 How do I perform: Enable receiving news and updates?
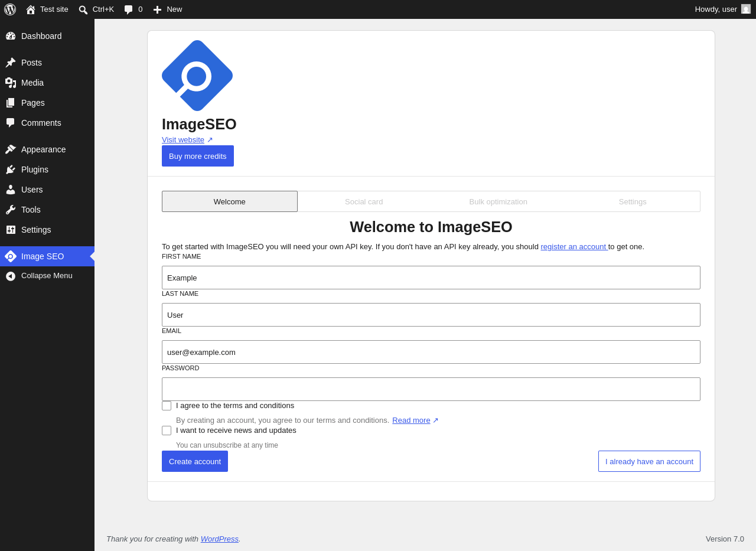(x=167, y=431)
